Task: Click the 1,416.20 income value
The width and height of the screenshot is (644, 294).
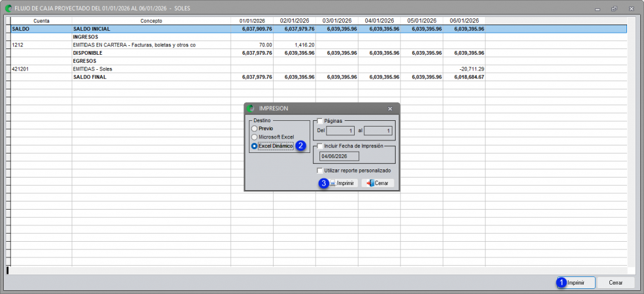Action: 304,45
